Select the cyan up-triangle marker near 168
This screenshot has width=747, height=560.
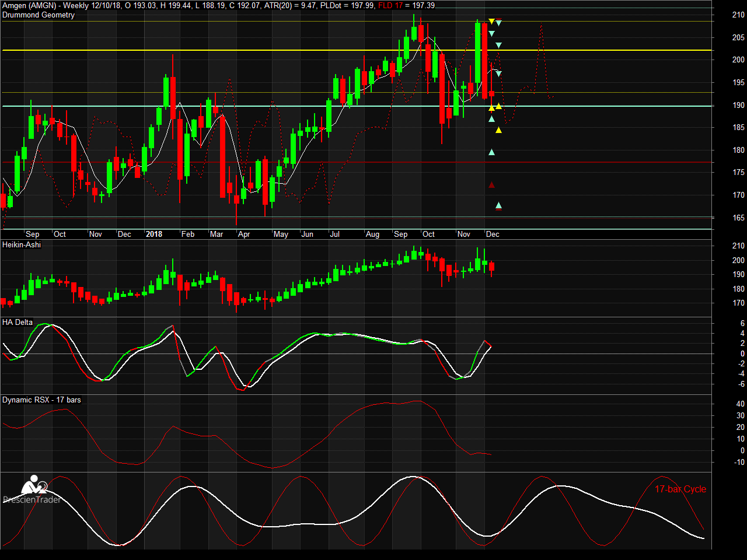(x=498, y=205)
